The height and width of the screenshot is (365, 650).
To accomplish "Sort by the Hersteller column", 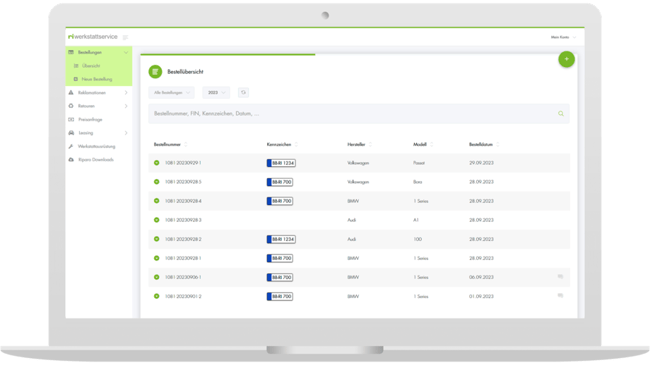I will click(x=359, y=144).
